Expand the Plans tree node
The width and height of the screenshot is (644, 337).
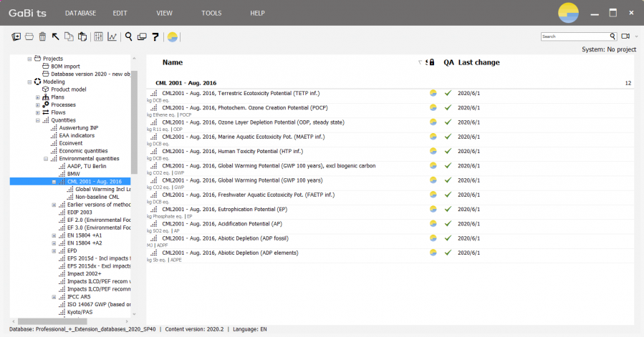[x=38, y=97]
